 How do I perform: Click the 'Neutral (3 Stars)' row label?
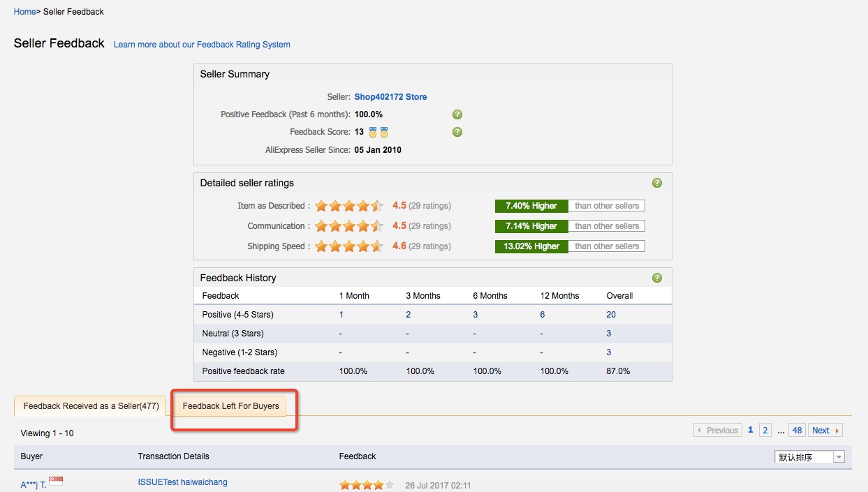[x=233, y=334]
